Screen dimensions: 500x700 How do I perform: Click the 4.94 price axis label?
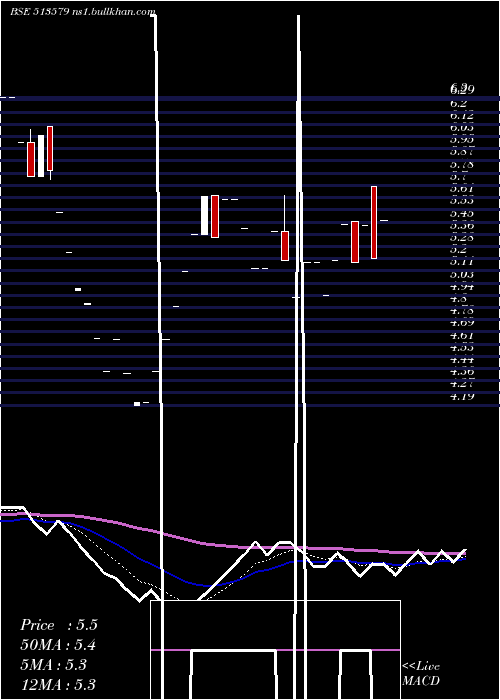coord(462,286)
